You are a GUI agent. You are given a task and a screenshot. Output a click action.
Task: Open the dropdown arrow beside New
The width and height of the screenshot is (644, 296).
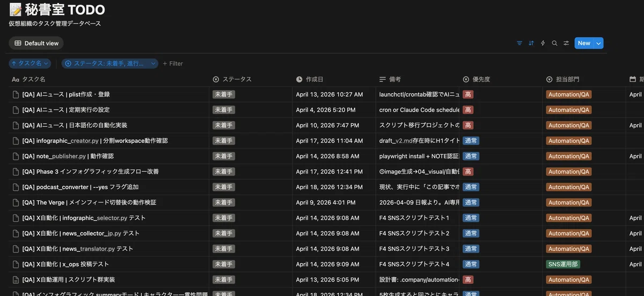point(598,43)
